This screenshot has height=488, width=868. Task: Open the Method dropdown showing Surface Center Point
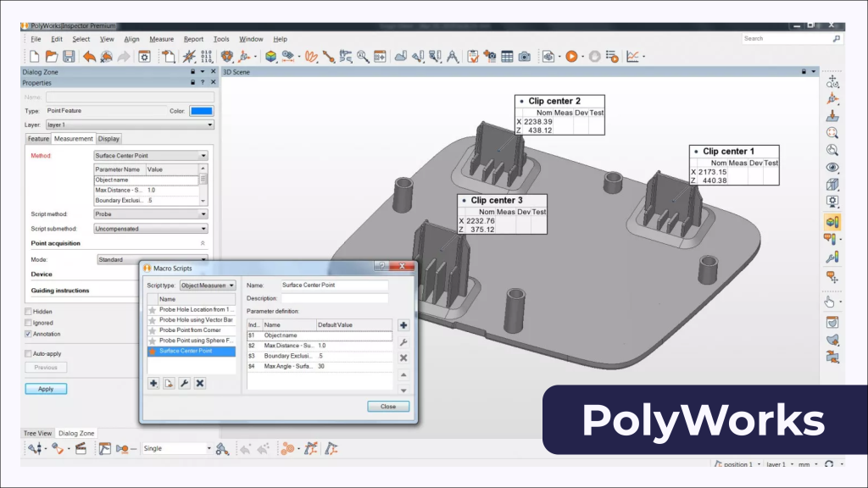(x=150, y=156)
